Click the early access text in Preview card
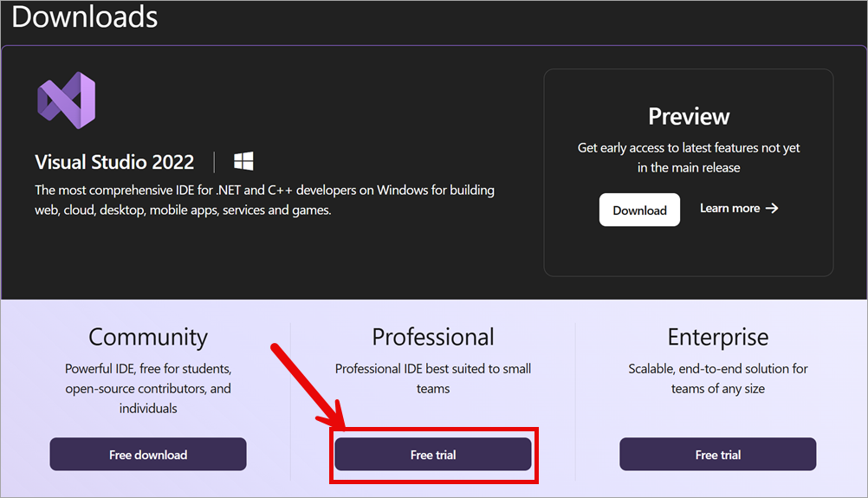868x498 pixels. point(689,158)
